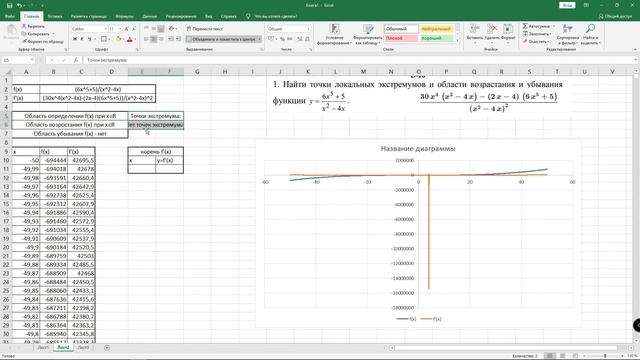Open the Вид ribbon tab
This screenshot has width=640, height=360.
click(x=209, y=16)
